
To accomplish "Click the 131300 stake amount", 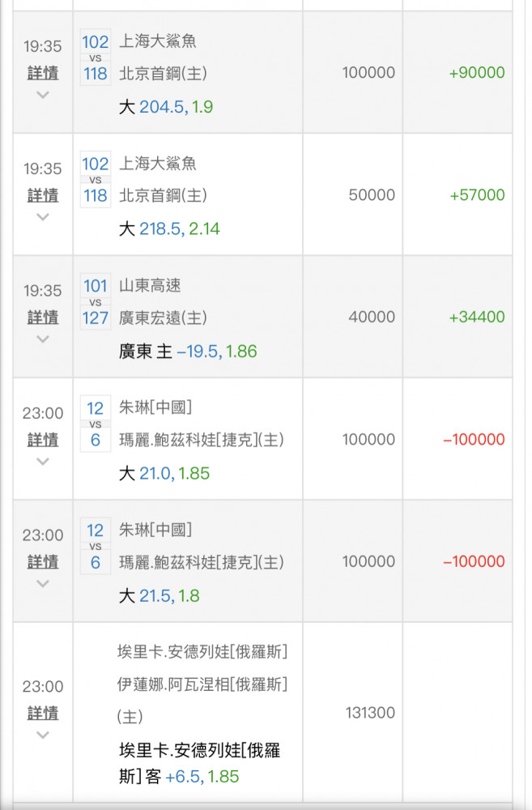I will tap(370, 713).
